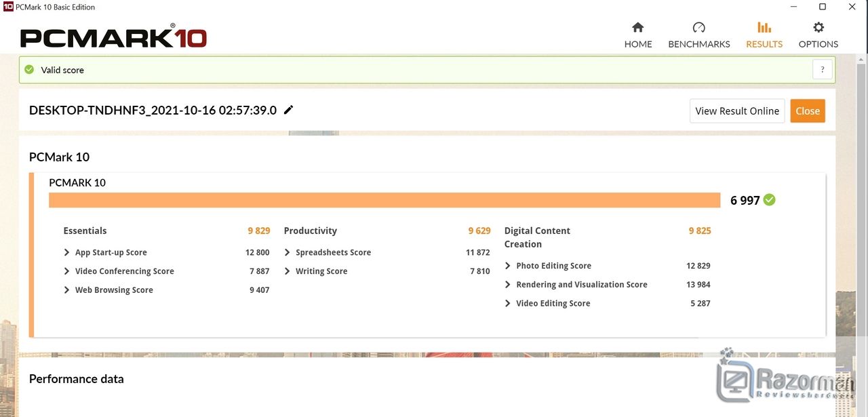868x417 pixels.
Task: Click the overall score 6 997
Action: [745, 201]
